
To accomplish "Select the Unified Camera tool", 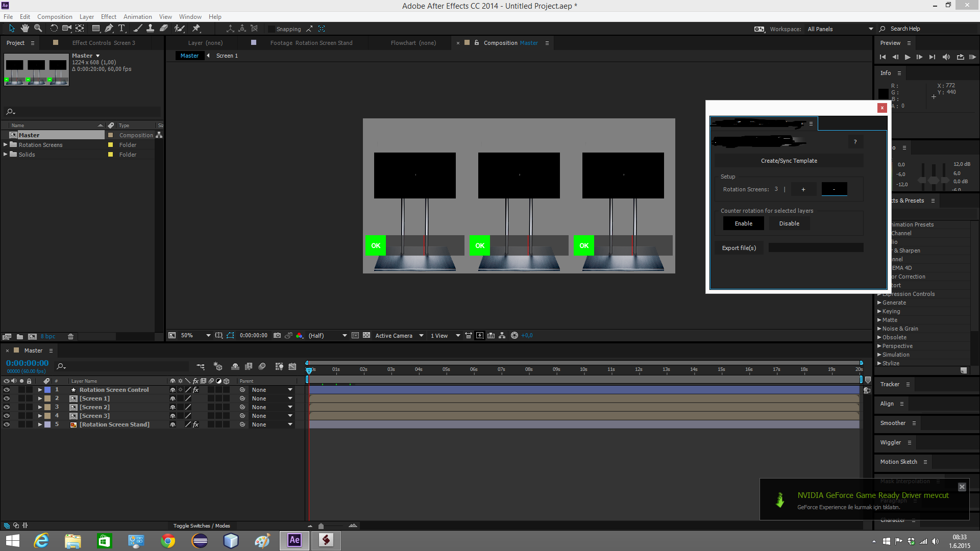I will (x=67, y=29).
